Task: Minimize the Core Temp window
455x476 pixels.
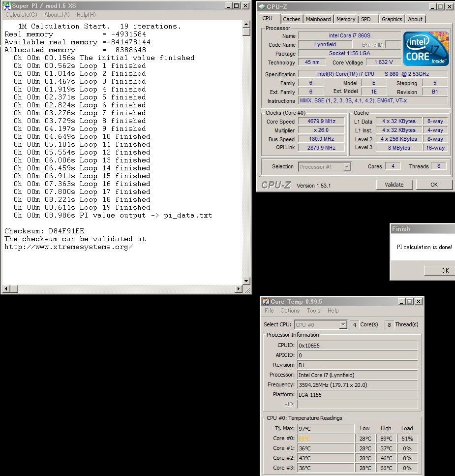Action: point(401,301)
